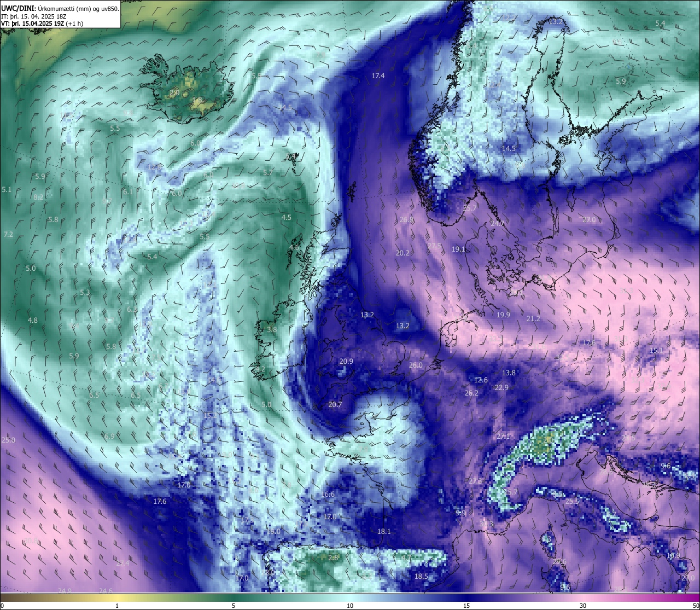700x610 pixels.
Task: Click the 4.8 value in the western Atlantic
Action: (x=33, y=320)
